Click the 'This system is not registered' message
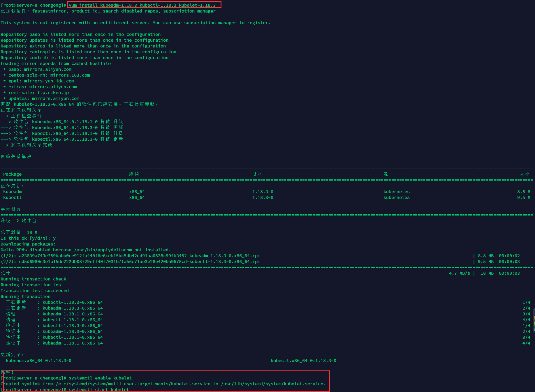Viewport: 535px width, 392px height. point(135,23)
